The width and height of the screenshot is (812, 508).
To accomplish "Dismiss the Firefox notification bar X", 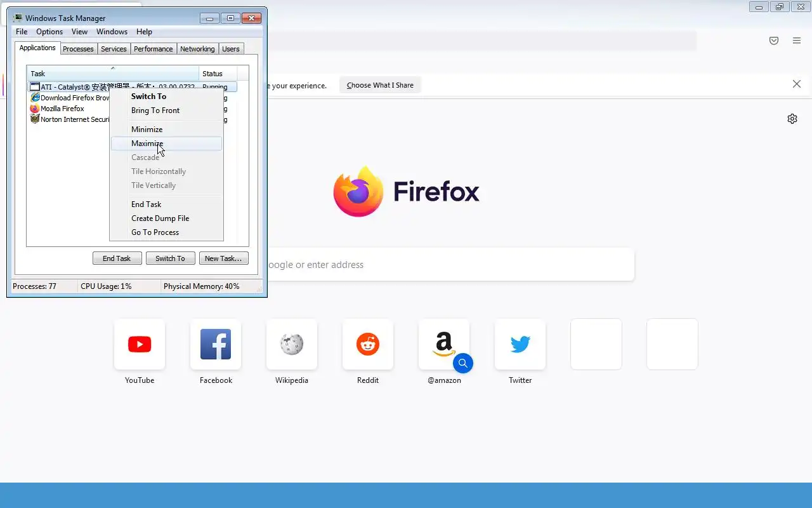I will tap(797, 84).
